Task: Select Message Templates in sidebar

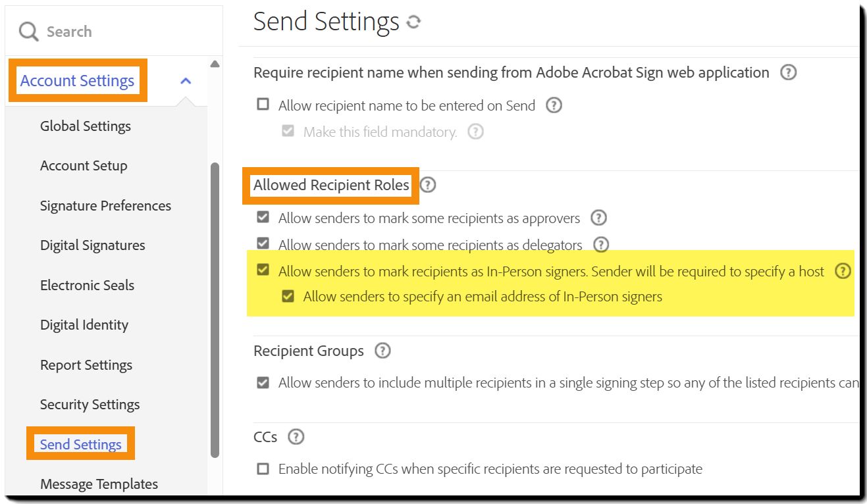Action: [x=99, y=484]
